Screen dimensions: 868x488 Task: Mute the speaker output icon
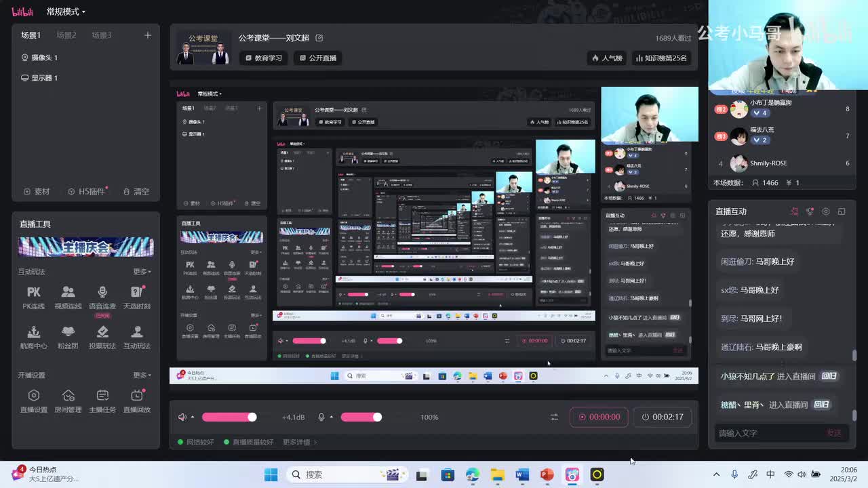pyautogui.click(x=182, y=417)
